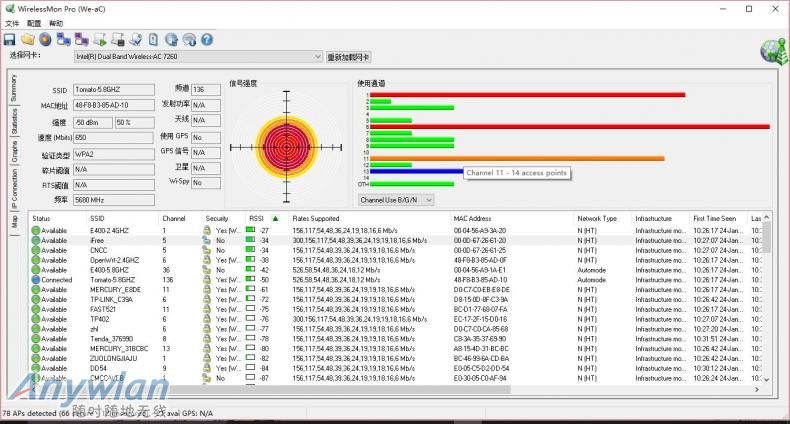This screenshot has height=424, width=790.
Task: Switch to the Statistics side tab
Action: click(14, 121)
